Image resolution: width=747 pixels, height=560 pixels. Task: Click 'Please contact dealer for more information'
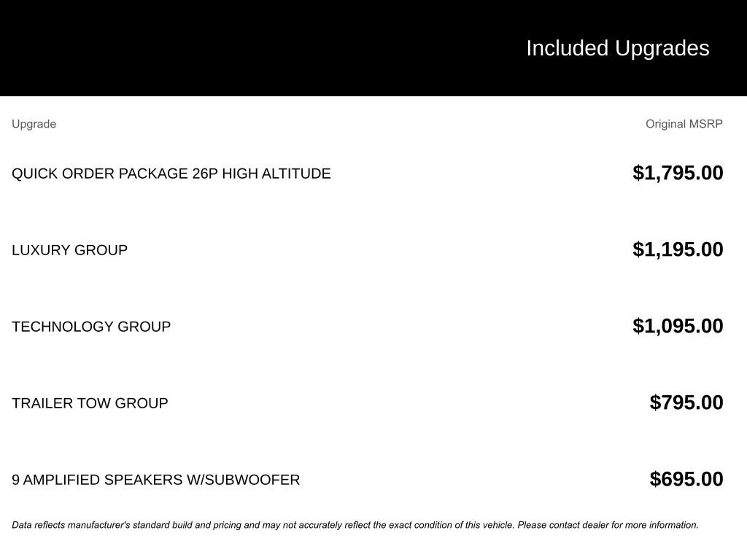coord(608,525)
